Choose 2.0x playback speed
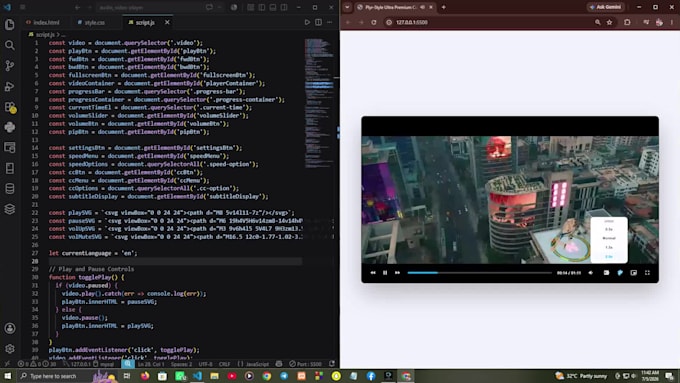 609,256
